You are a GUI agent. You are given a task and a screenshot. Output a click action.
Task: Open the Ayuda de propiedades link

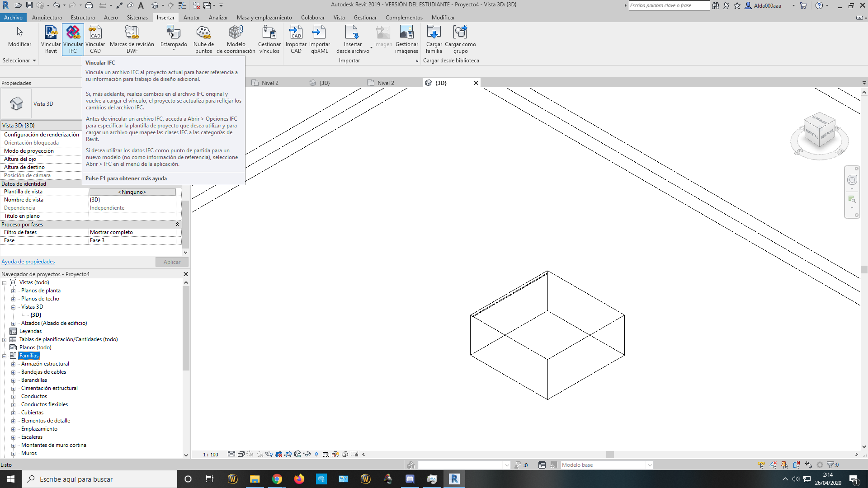[28, 262]
